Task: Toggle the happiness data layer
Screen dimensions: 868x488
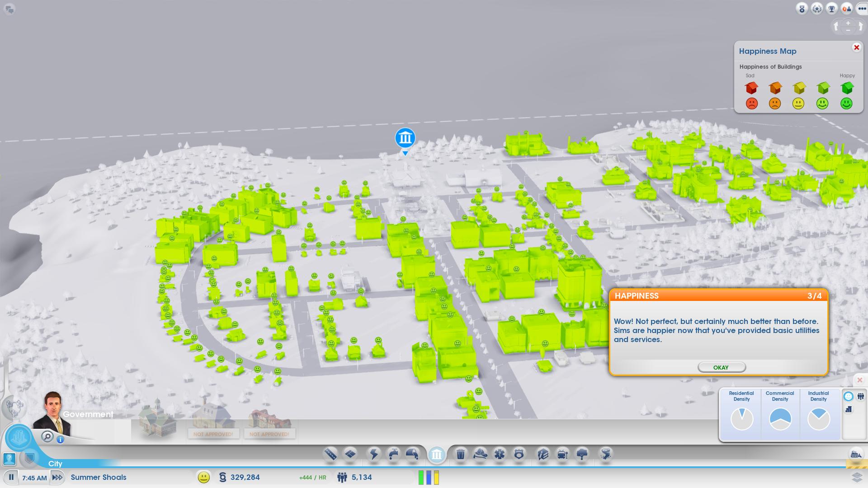Action: point(849,396)
